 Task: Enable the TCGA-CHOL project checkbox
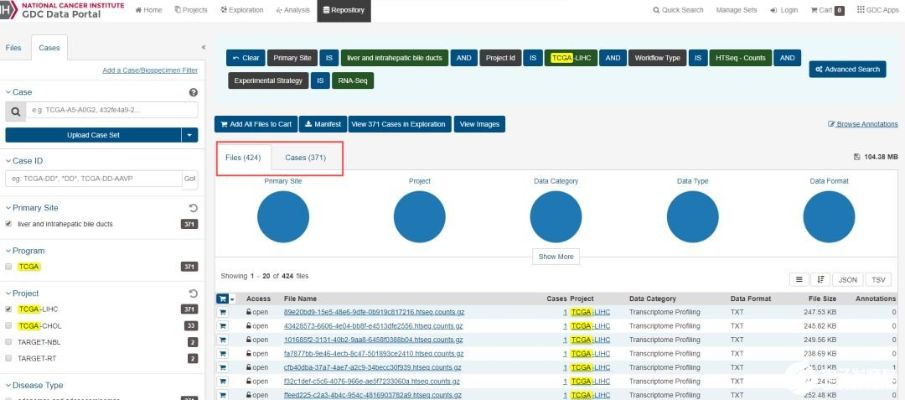click(9, 326)
